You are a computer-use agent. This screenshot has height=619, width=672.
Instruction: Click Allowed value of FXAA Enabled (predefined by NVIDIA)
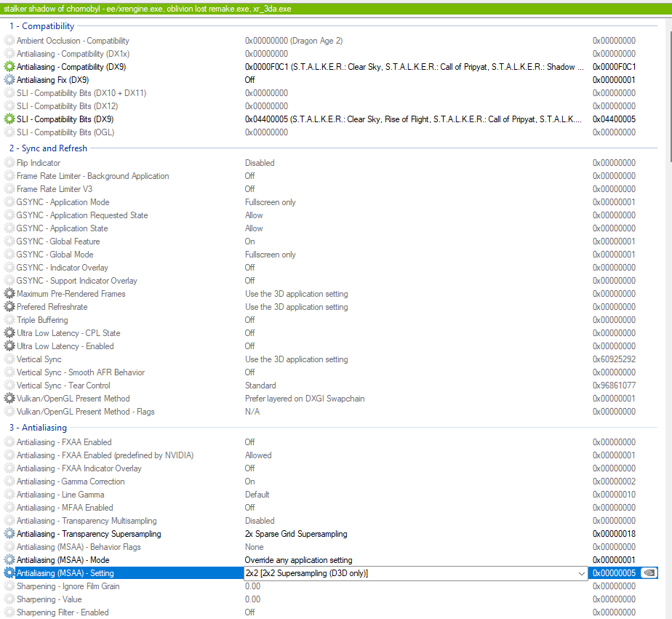click(258, 455)
